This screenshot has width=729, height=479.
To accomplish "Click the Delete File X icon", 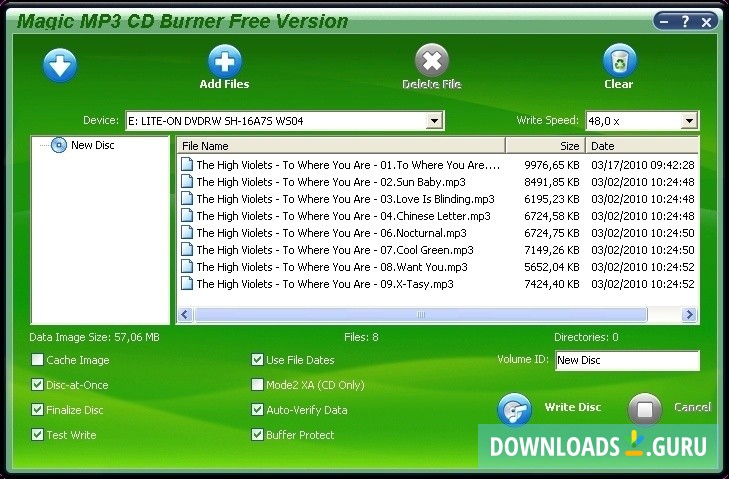I will (432, 60).
